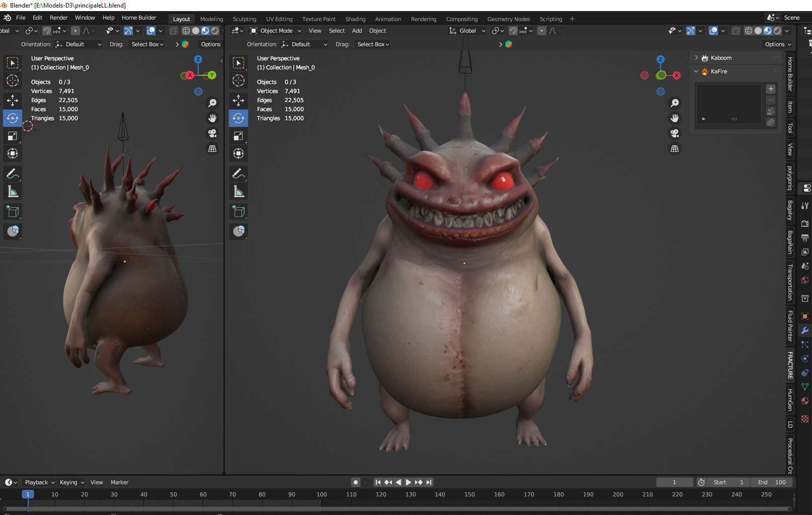This screenshot has height=515, width=812.
Task: Click the End frame field
Action: [x=771, y=482]
